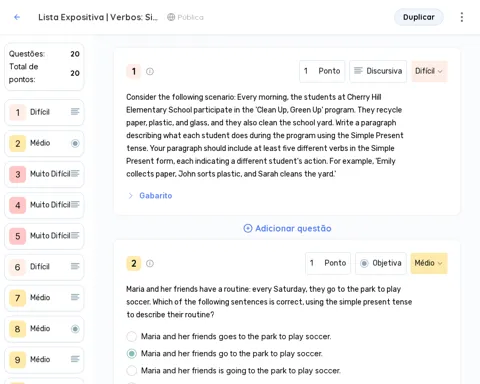Click the number 1 badge in question 1 header

[x=134, y=71]
